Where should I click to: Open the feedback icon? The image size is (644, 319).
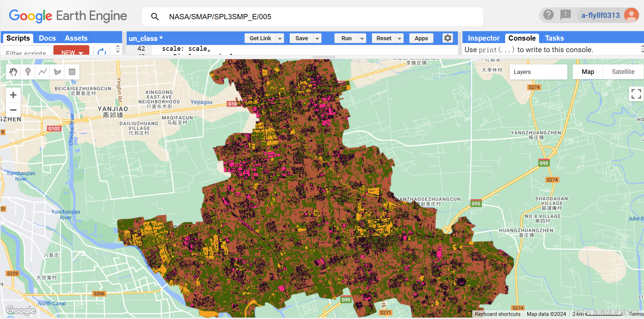tap(565, 15)
